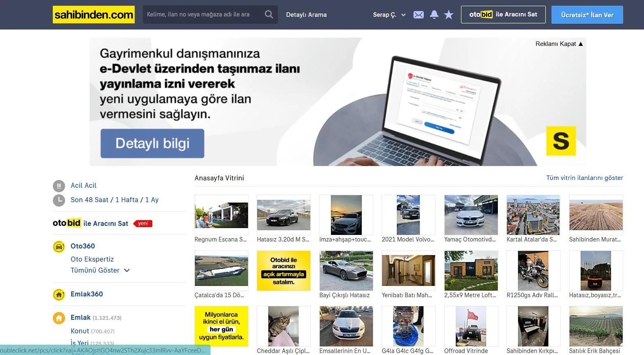This screenshot has width=644, height=355.
Task: Open the G4la G4lc G4fg listing thumbnail
Action: point(409,326)
